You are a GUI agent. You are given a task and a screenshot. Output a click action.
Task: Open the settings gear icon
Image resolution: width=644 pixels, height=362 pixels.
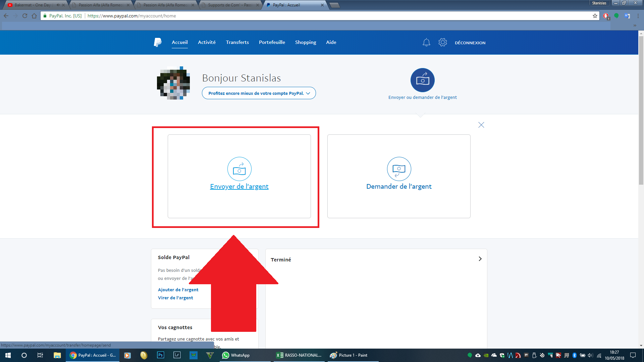click(x=442, y=43)
